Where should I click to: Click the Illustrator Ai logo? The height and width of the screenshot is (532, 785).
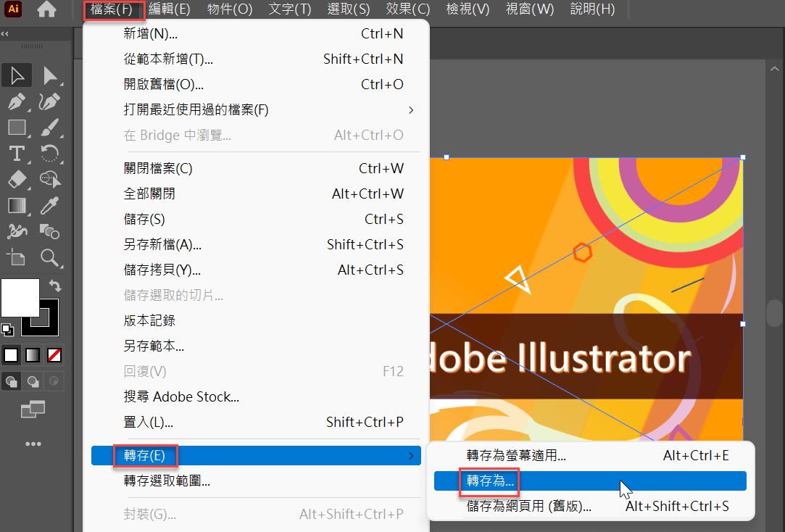click(x=13, y=9)
